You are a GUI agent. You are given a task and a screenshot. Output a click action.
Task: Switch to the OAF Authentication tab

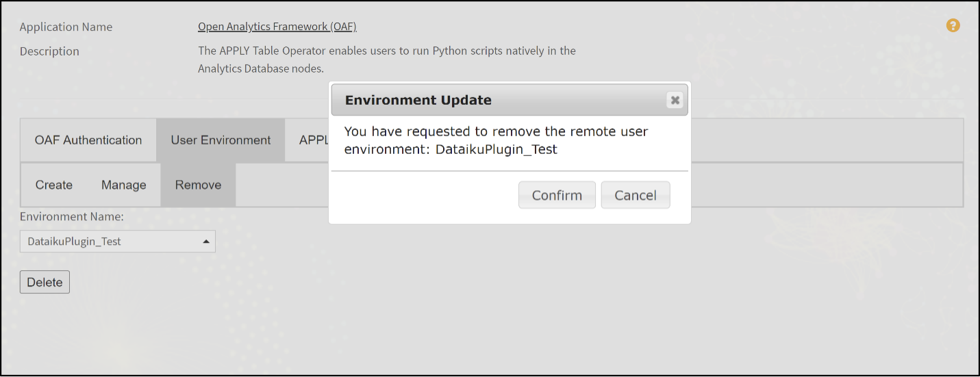(88, 140)
